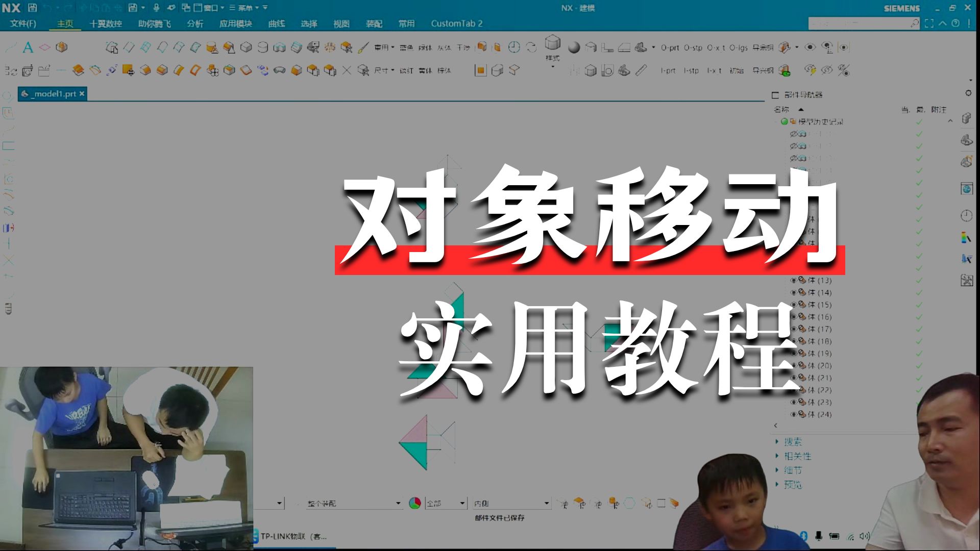Select the Text tool in the toolbar
The image size is (980, 551).
[27, 47]
